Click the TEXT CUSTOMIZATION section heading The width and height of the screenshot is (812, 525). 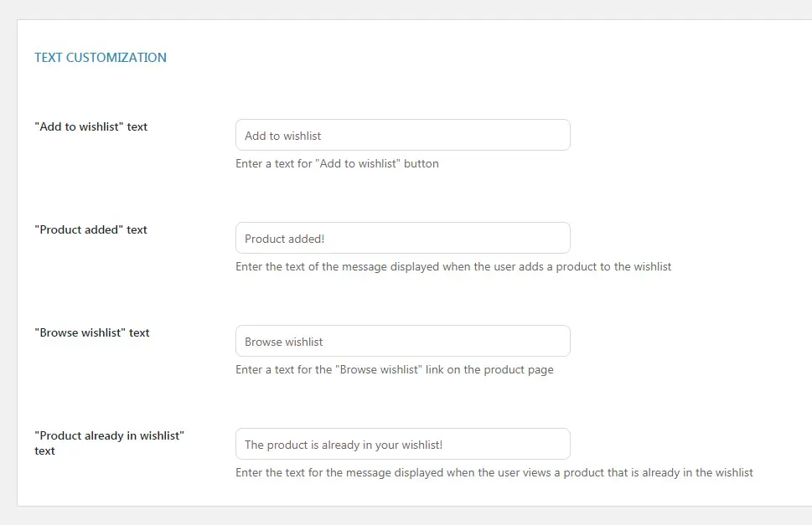(x=101, y=58)
